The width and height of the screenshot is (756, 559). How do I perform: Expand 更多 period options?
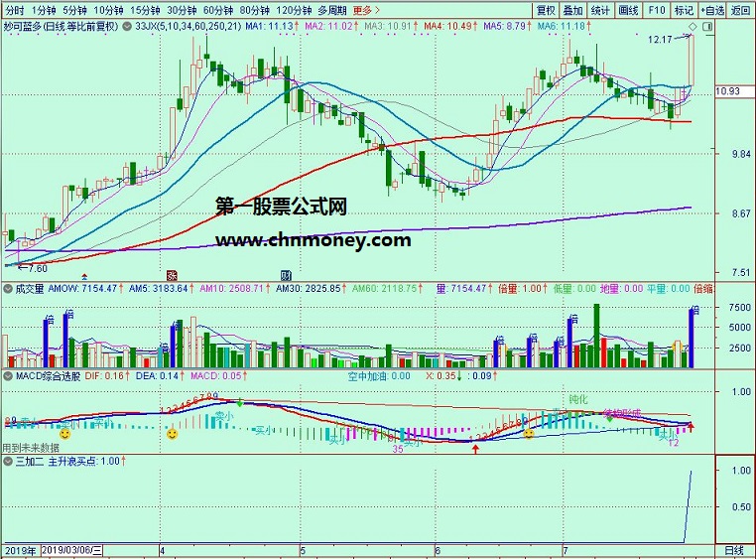pyautogui.click(x=366, y=10)
